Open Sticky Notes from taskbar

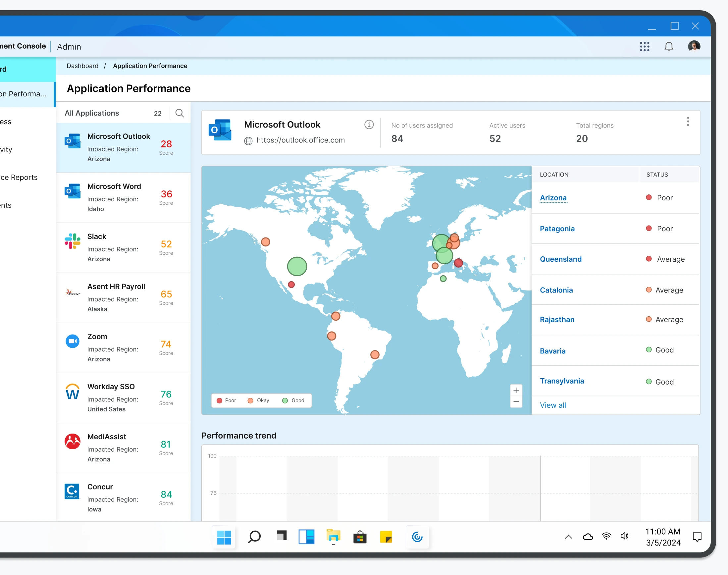pos(386,537)
